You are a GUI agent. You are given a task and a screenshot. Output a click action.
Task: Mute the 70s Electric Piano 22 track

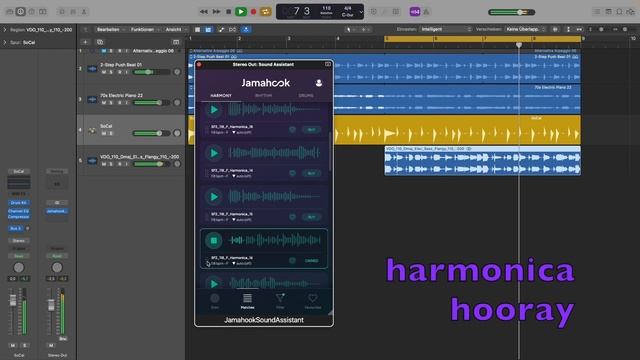pos(104,102)
